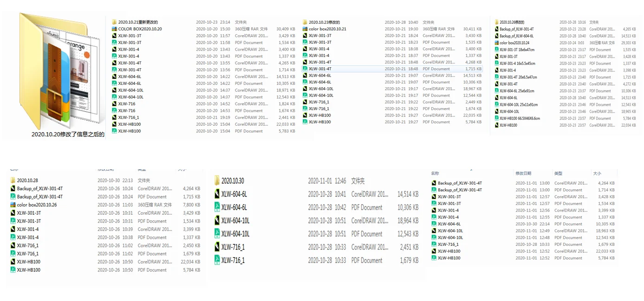644x301 pixels.
Task: Click the 12,544 KB size value
Action: click(x=473, y=96)
